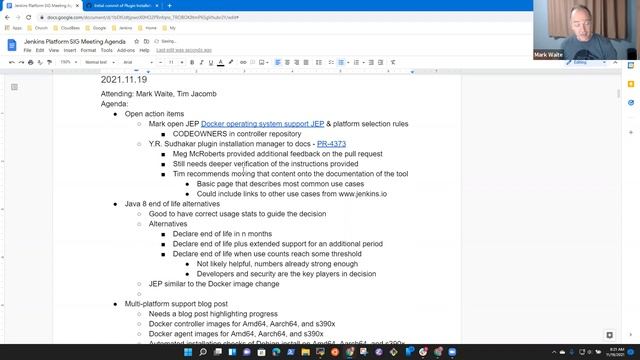Viewport: 640px width, 360px height.
Task: Switch to the second browser tab
Action: click(122, 6)
